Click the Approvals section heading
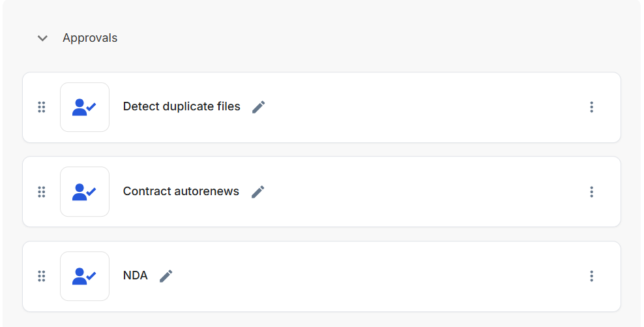Viewport: 644px width, 327px height. point(90,38)
